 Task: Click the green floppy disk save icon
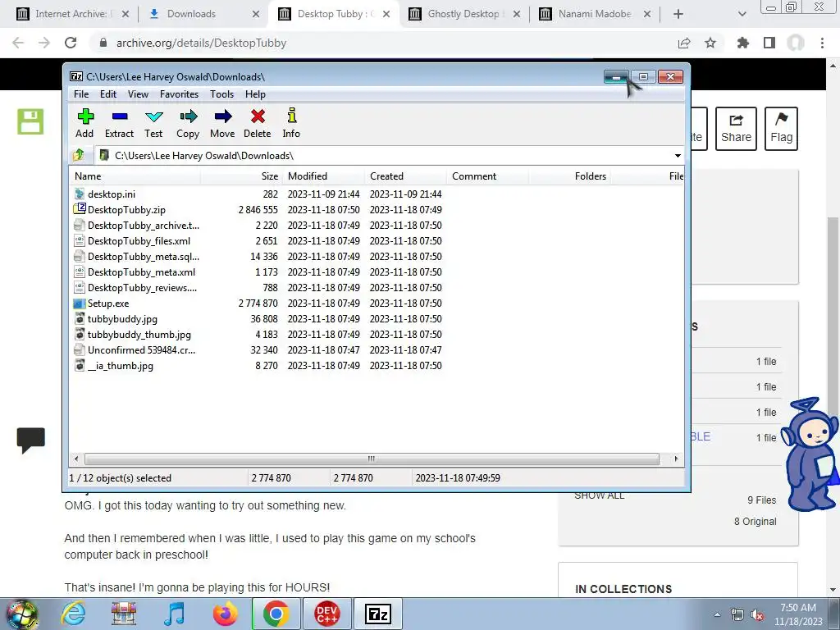tap(30, 121)
